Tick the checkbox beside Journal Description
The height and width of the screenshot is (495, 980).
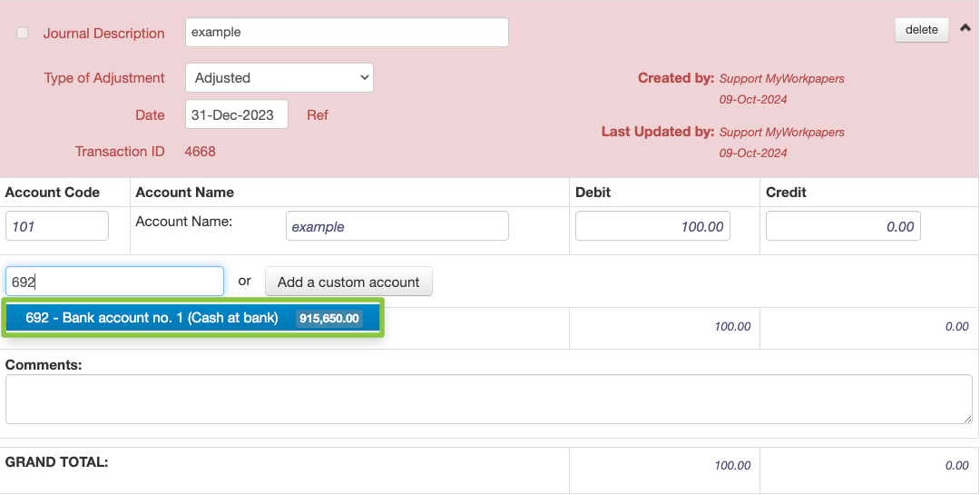pos(23,34)
